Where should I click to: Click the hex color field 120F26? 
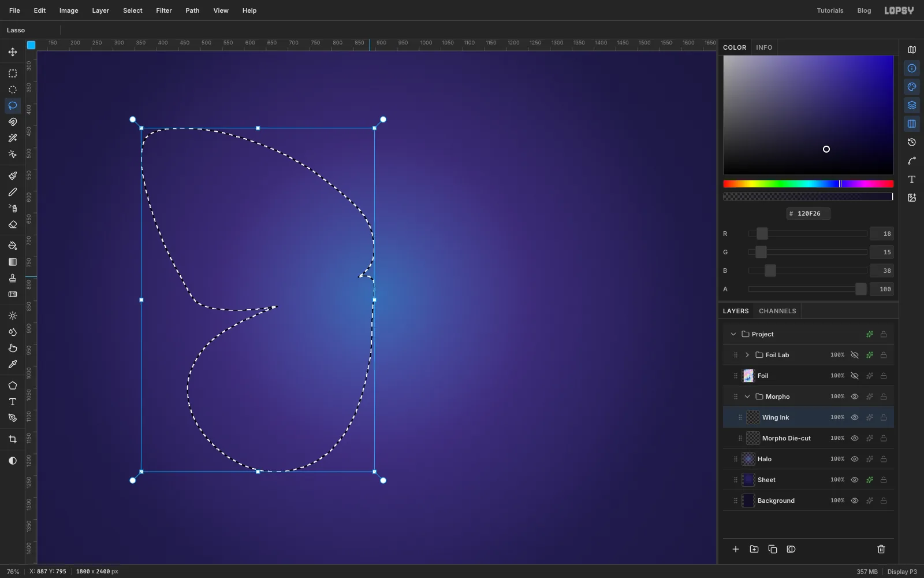click(x=808, y=213)
